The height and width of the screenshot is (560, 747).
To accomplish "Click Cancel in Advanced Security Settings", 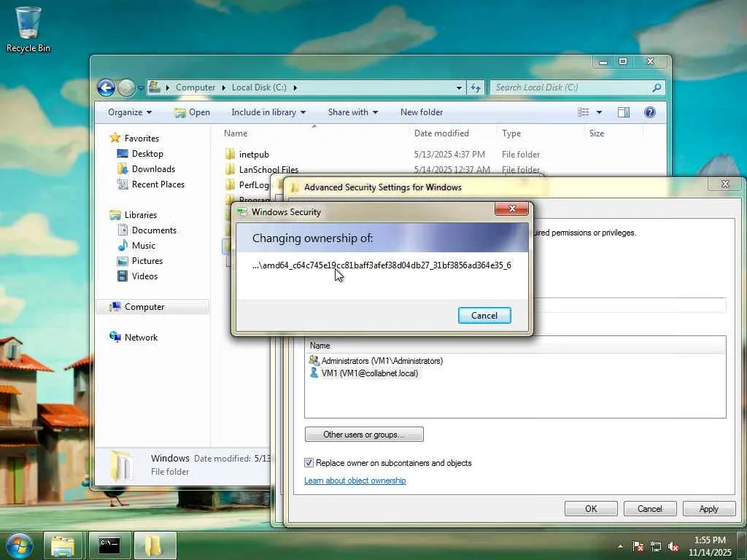I will pos(650,508).
